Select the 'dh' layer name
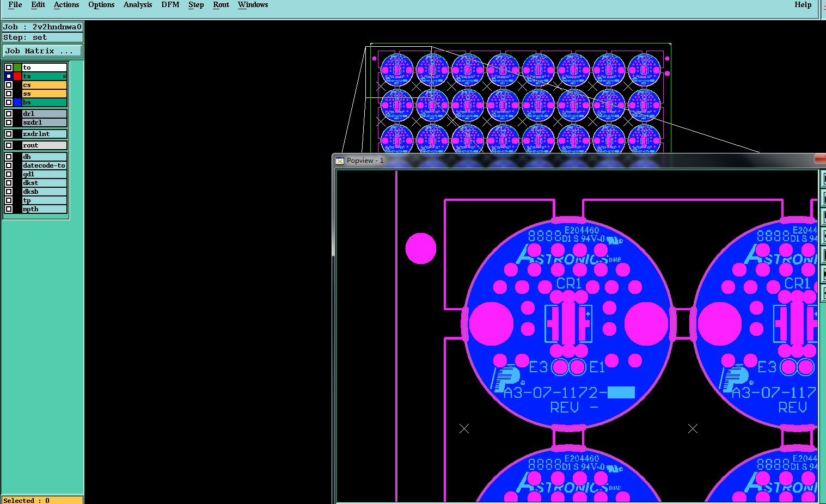The image size is (826, 504). 44,157
